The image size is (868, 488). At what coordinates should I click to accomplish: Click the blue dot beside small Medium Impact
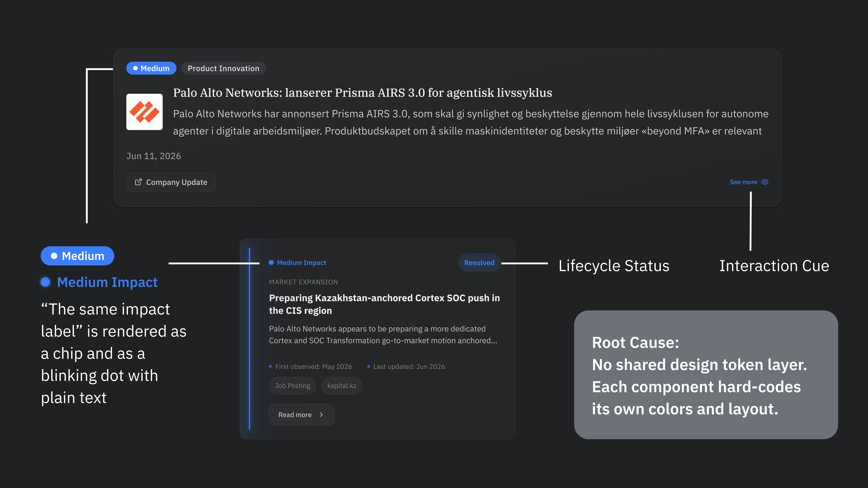(271, 263)
